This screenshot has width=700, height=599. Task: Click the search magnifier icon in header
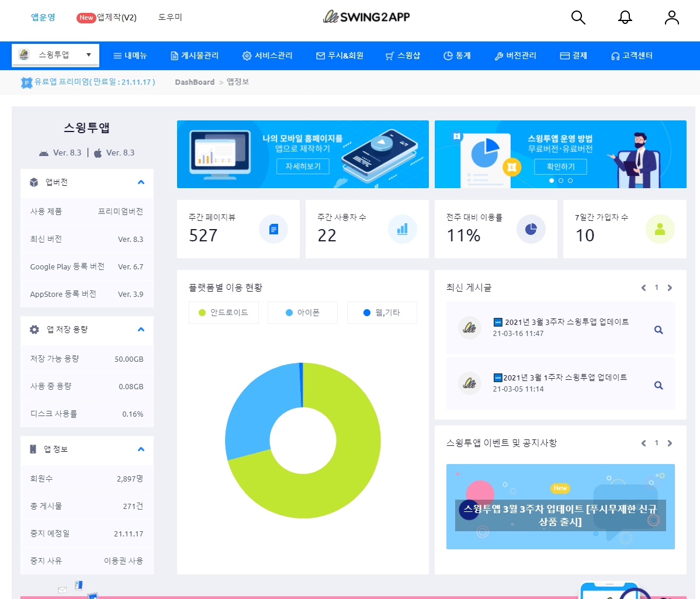(x=578, y=18)
